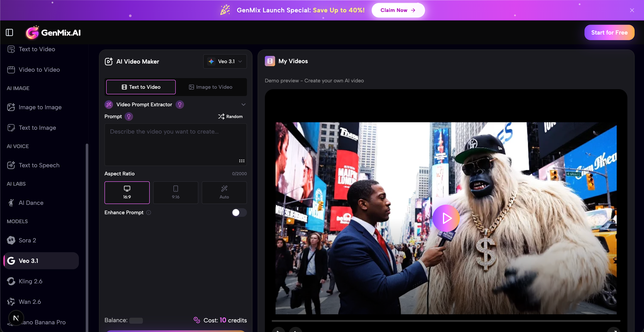
Task: Play the demo preview video
Action: point(446,218)
